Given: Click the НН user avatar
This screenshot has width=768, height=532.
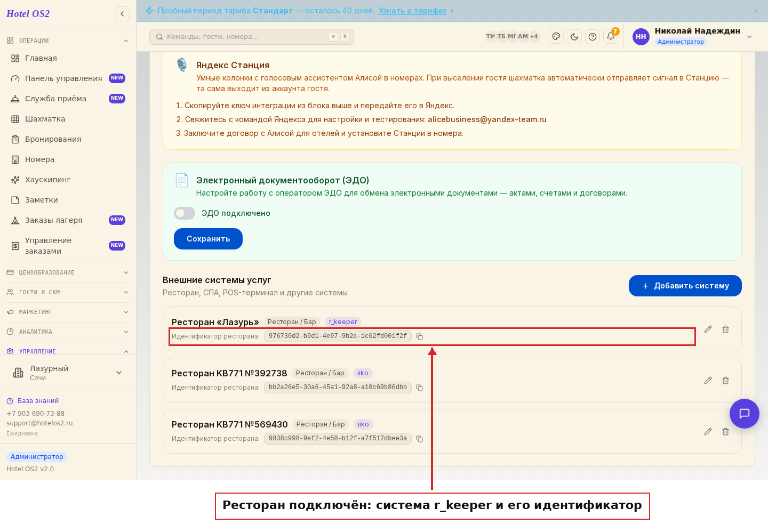Looking at the screenshot, I should (x=641, y=37).
